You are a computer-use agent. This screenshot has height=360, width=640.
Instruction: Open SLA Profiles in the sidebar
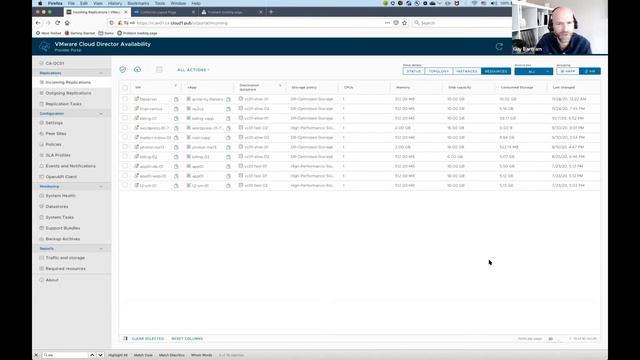[x=58, y=155]
